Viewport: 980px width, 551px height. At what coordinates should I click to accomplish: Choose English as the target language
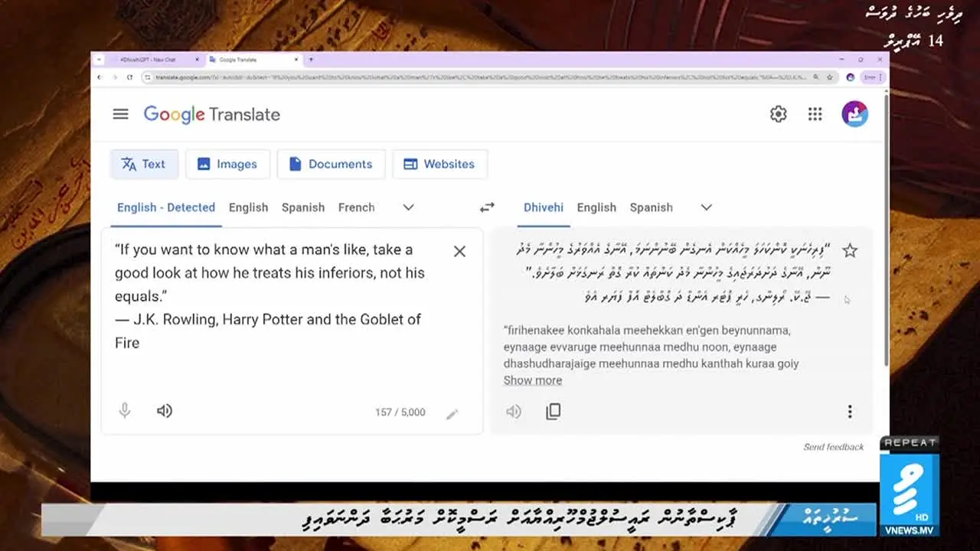click(596, 207)
